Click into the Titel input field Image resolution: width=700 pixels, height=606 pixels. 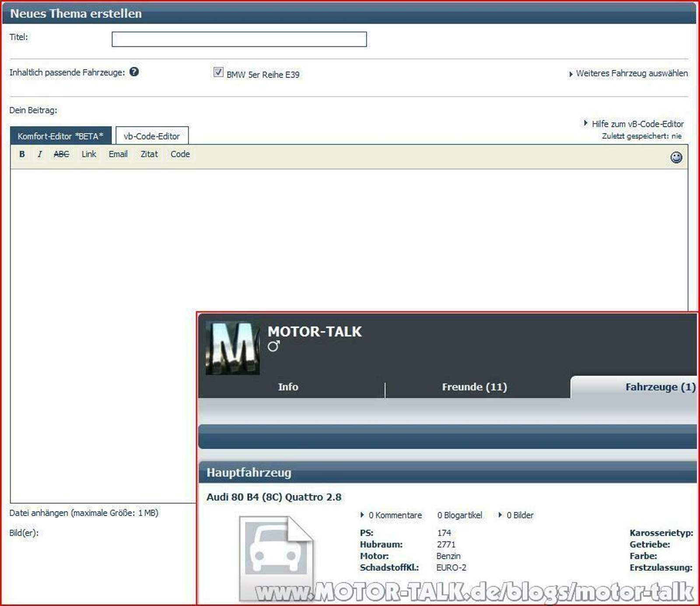[x=239, y=39]
